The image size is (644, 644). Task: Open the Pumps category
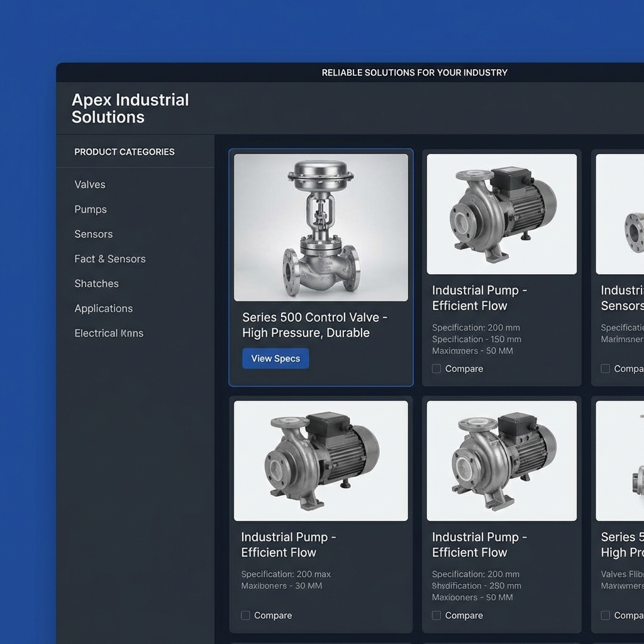point(91,209)
